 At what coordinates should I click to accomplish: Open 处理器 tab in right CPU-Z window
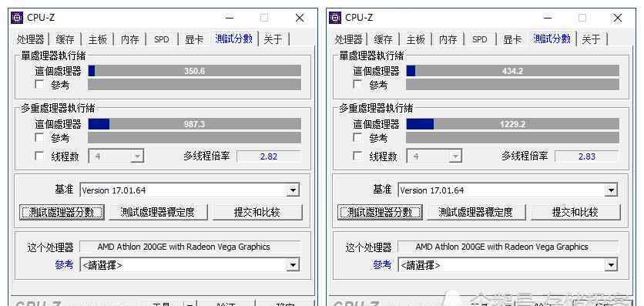349,39
